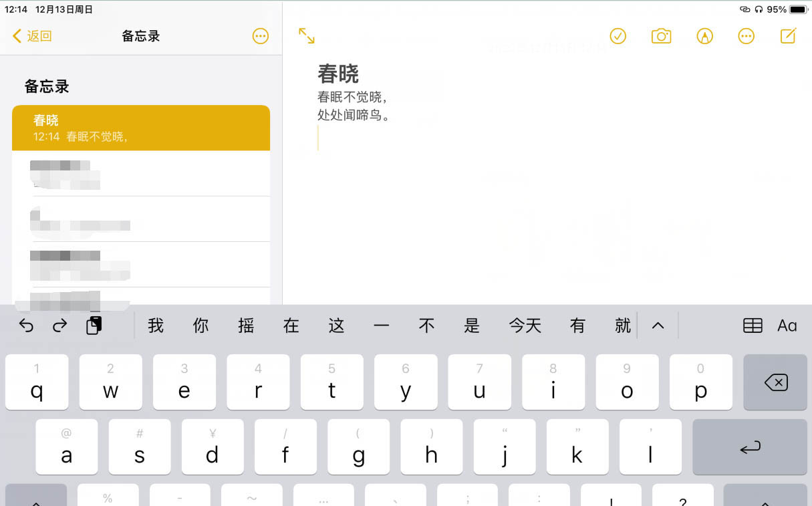This screenshot has height=506, width=812.
Task: Choose candidate word 是
Action: pos(472,326)
